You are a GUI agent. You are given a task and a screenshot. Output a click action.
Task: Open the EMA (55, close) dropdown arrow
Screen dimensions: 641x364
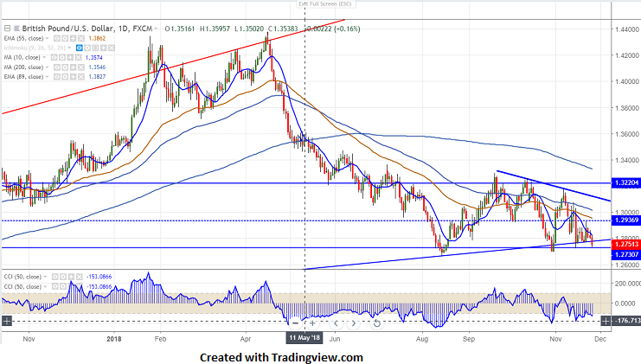click(x=47, y=38)
